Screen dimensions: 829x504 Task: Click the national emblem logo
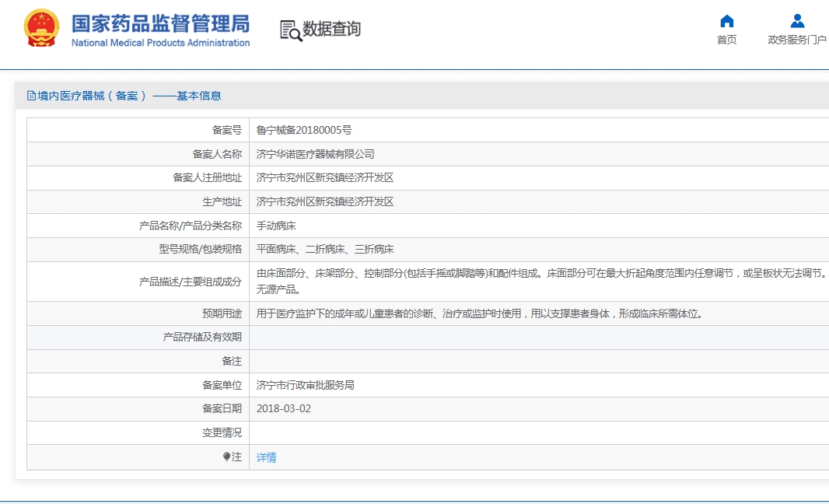(41, 28)
